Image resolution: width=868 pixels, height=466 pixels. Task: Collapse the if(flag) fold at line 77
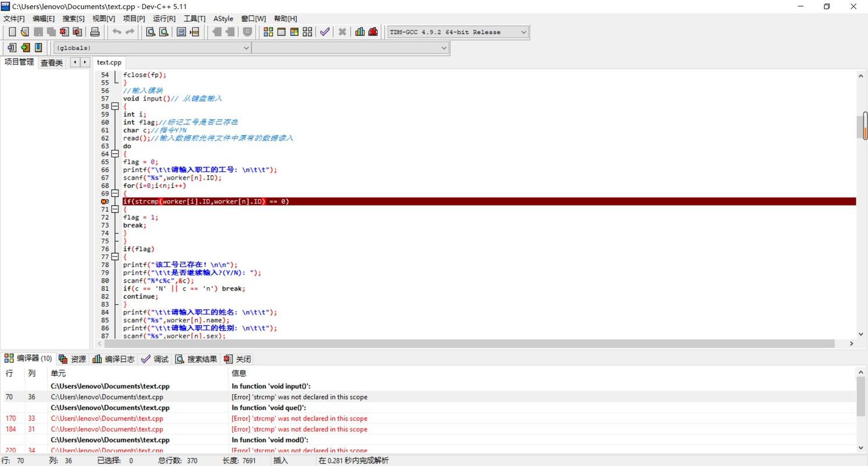tap(115, 257)
